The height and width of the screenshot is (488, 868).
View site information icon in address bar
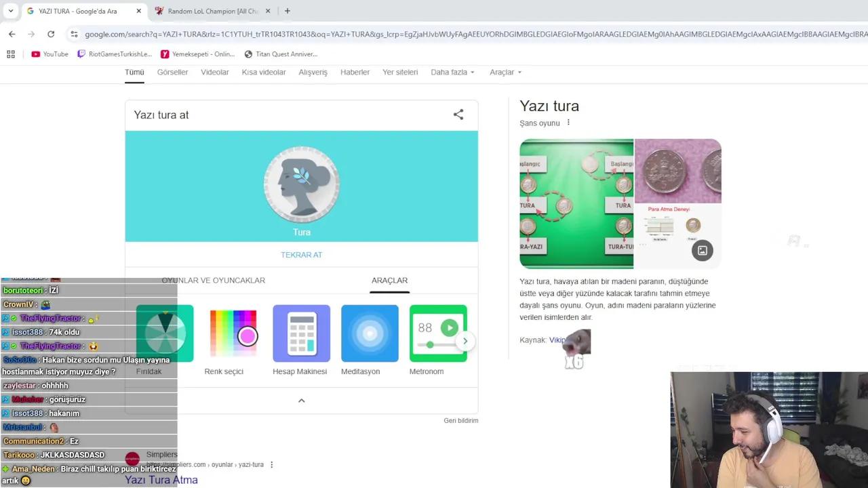74,34
